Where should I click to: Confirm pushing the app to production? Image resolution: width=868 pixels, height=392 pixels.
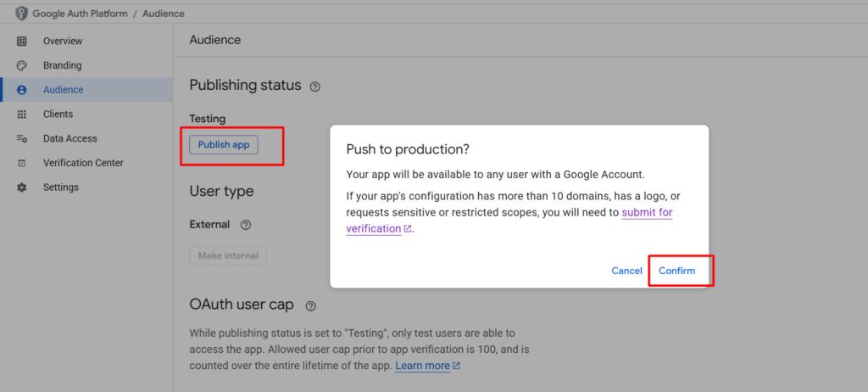point(676,271)
